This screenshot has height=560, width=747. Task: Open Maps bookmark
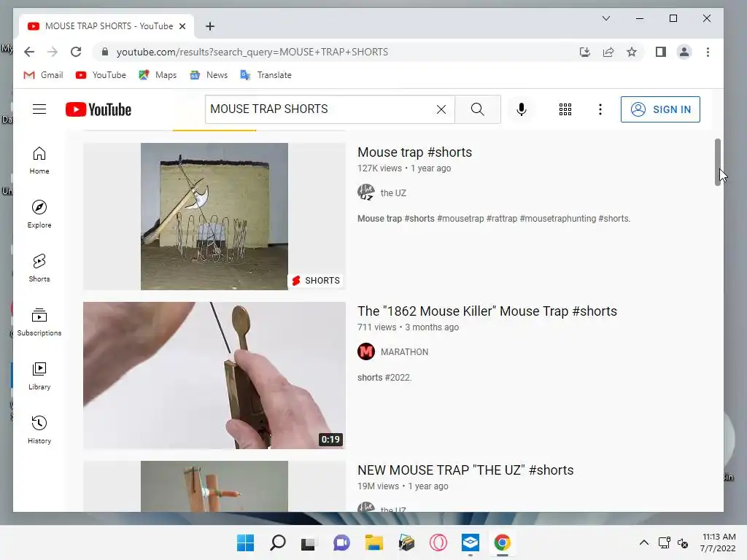pos(158,75)
